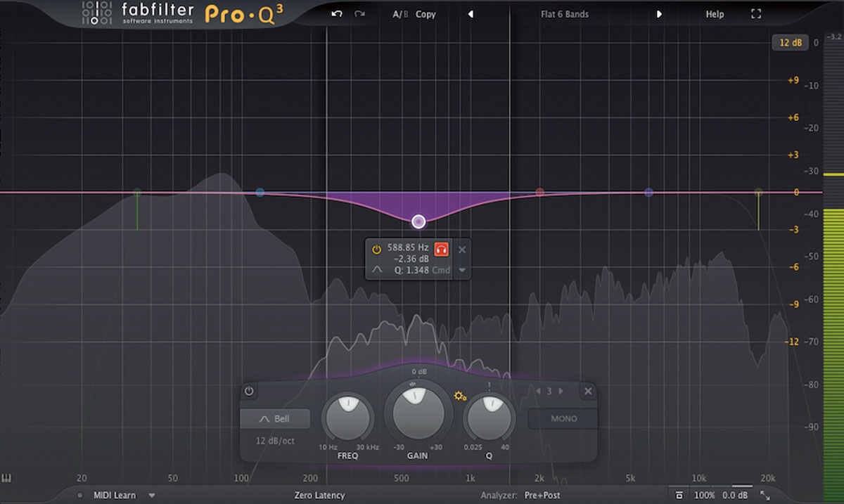The height and width of the screenshot is (504, 844).
Task: Toggle the A/B state switch
Action: click(399, 14)
